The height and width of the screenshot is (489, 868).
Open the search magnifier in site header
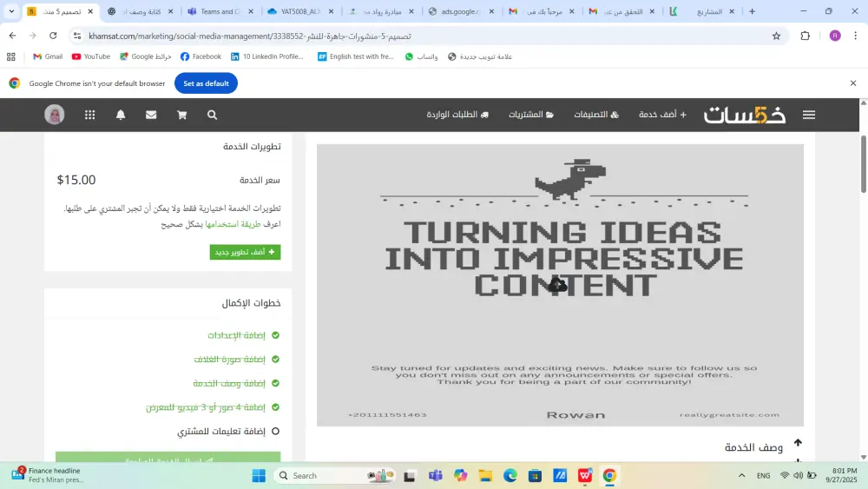[x=212, y=115]
